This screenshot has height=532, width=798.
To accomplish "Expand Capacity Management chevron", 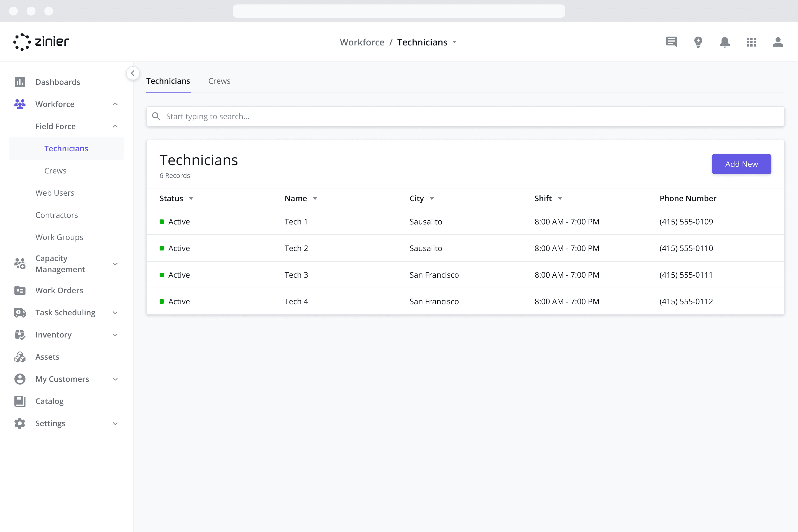I will tap(115, 264).
